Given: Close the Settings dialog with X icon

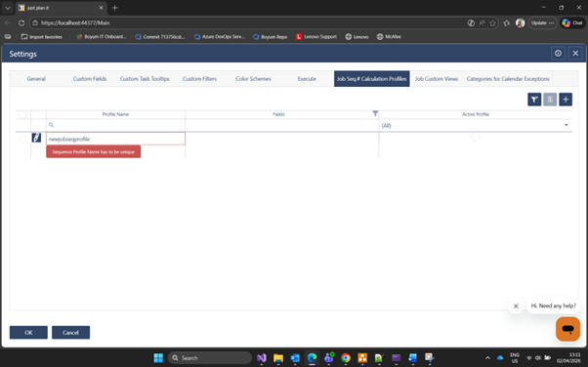Looking at the screenshot, I should [575, 54].
